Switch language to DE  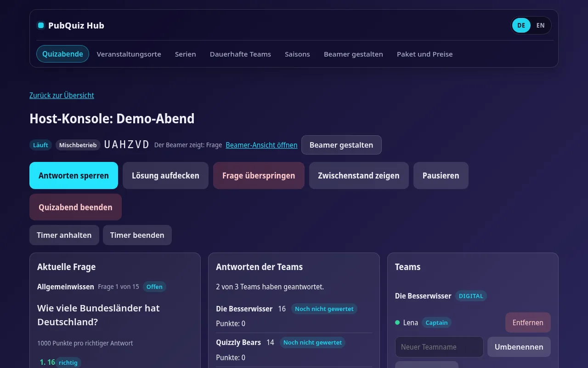coord(521,25)
